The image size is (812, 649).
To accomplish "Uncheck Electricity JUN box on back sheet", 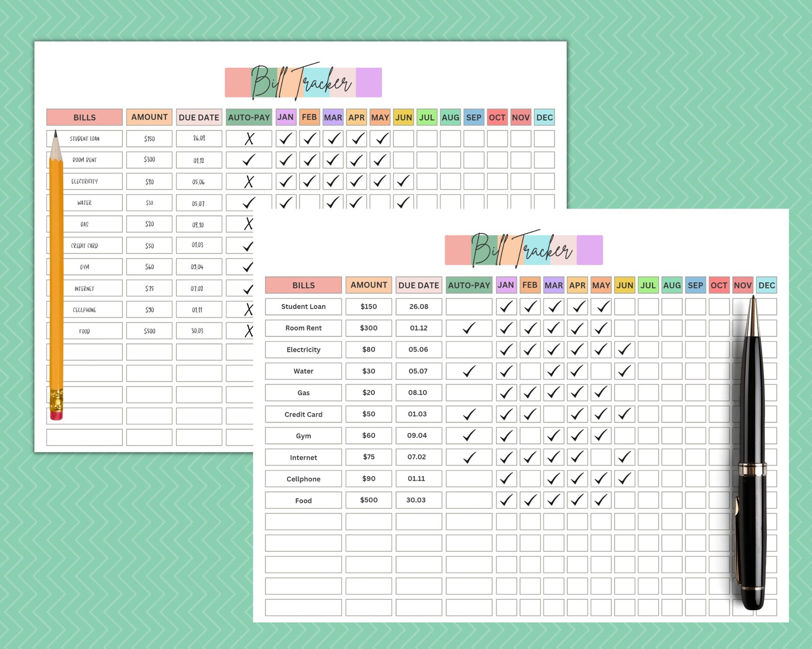I will point(403,181).
